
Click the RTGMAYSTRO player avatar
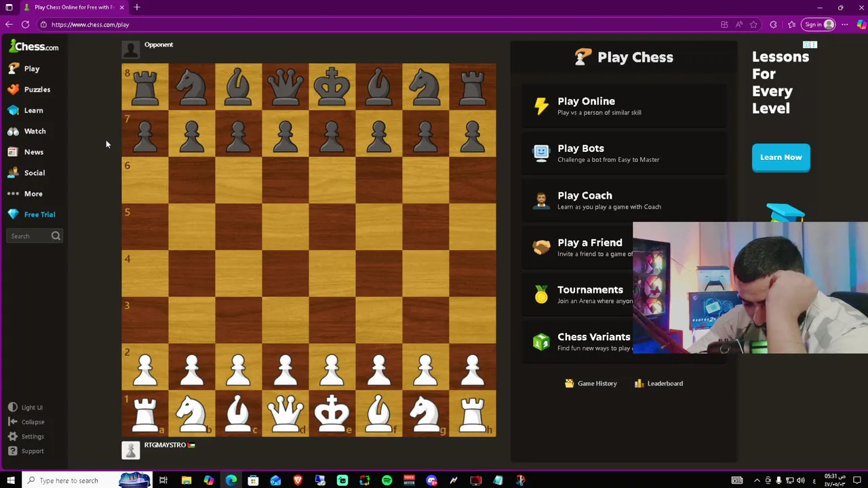click(131, 449)
